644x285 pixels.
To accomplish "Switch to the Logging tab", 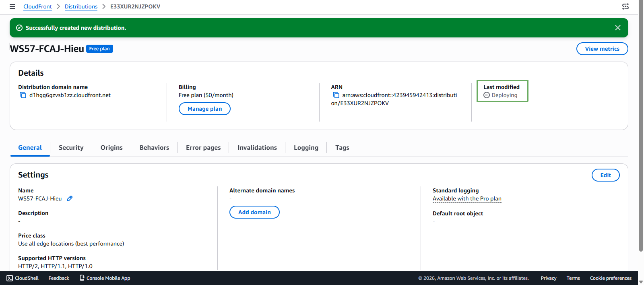I will 306,148.
